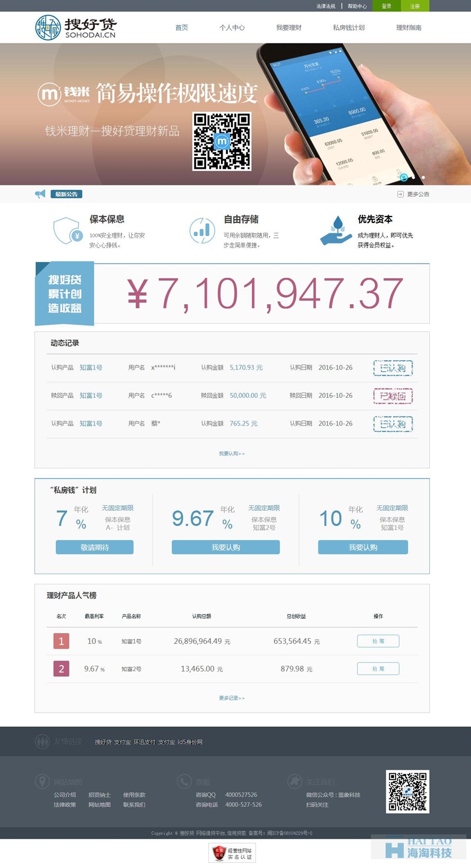Click the 咨询电话 number 4000-527-526
Viewport: 471px width, 868px height.
[x=244, y=805]
